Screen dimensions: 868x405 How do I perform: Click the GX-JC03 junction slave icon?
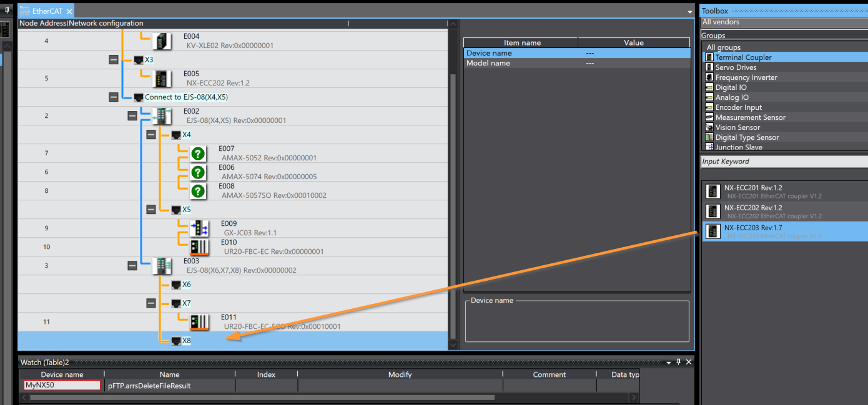click(199, 228)
